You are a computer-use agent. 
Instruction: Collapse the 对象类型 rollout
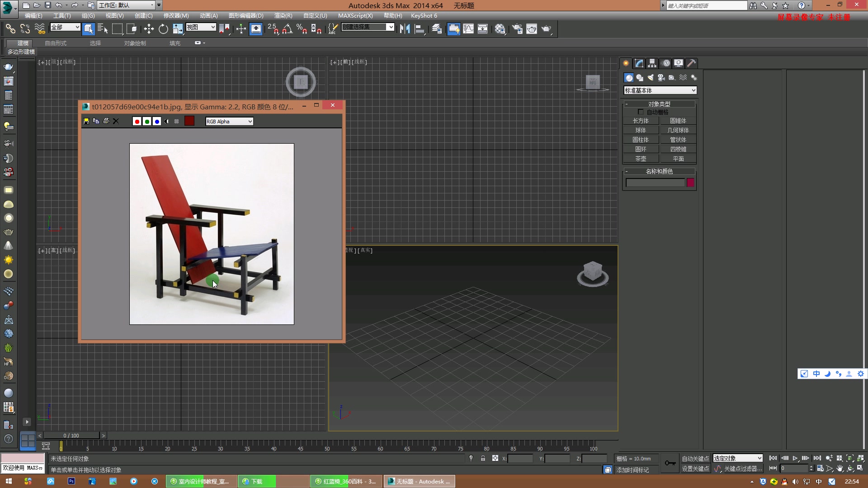[x=659, y=104]
